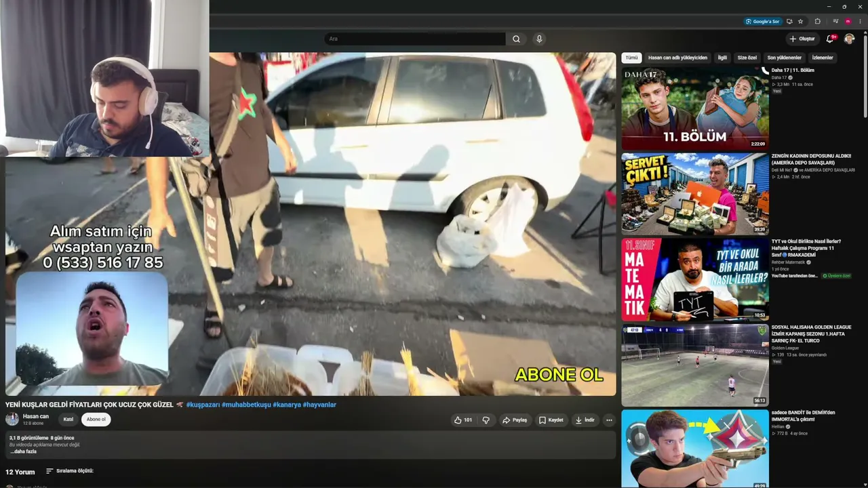The image size is (868, 488).
Task: Open Hasan can channel avatar
Action: click(12, 419)
